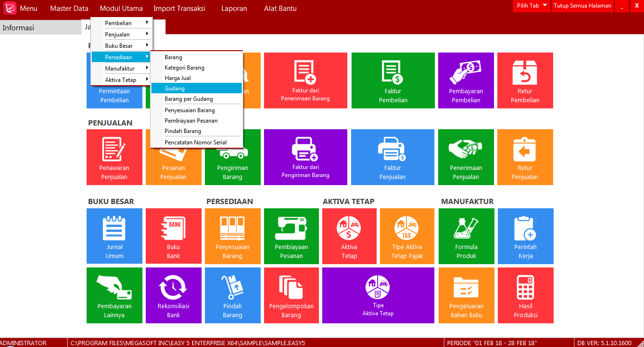Click the Penawaran Penjualan tile
Image resolution: width=644 pixels, height=347 pixels.
click(114, 157)
